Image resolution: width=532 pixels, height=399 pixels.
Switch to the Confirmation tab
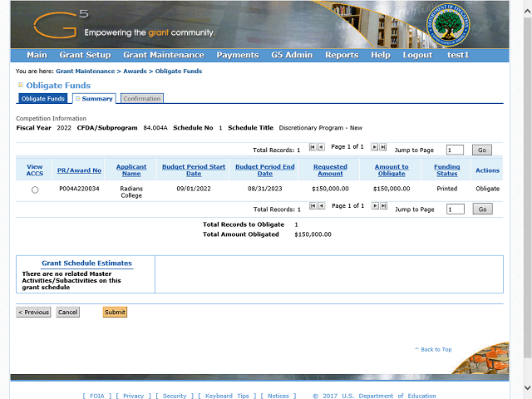142,98
